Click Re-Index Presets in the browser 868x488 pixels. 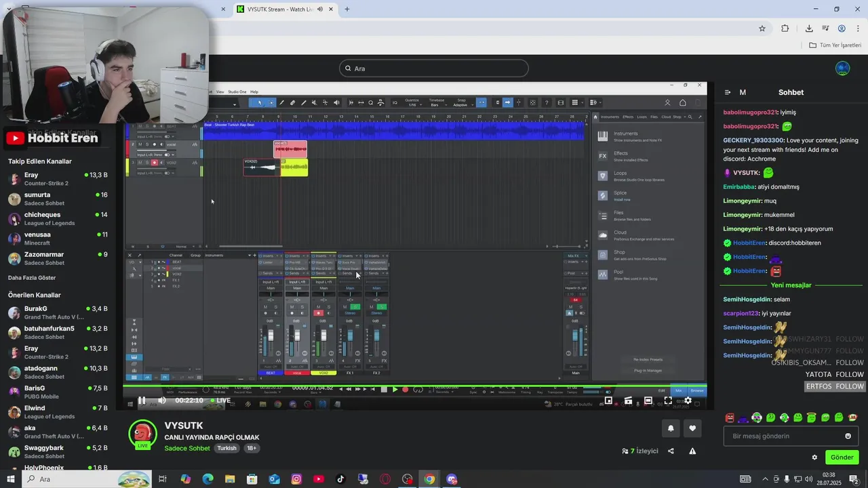point(648,359)
